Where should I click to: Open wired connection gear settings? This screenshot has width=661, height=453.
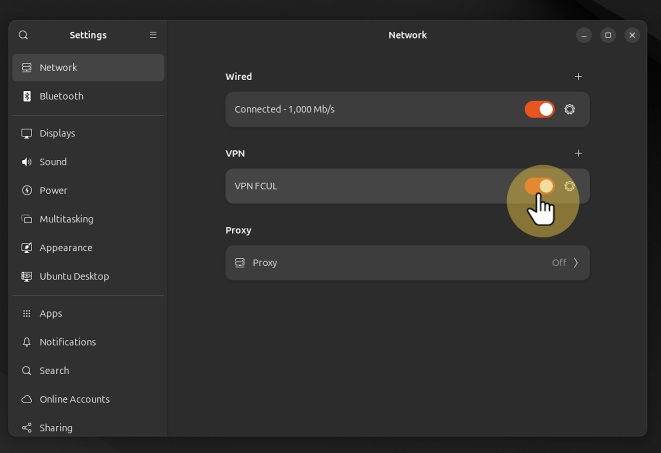(x=570, y=110)
